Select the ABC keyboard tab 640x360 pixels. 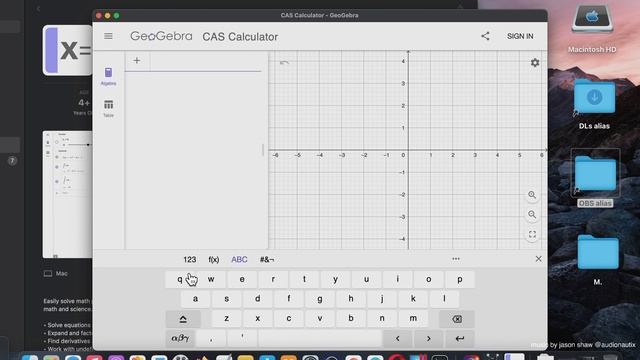[x=239, y=260]
